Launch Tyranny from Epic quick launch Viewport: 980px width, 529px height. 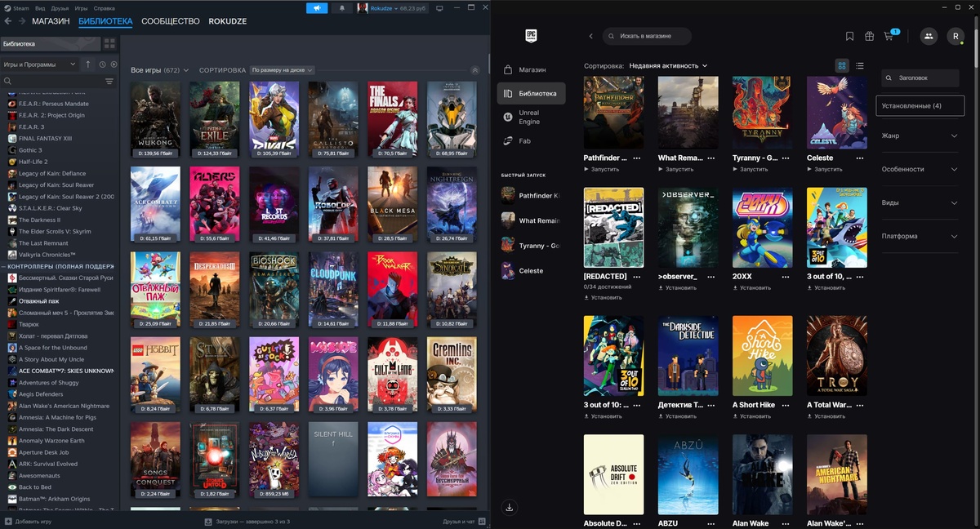click(531, 245)
